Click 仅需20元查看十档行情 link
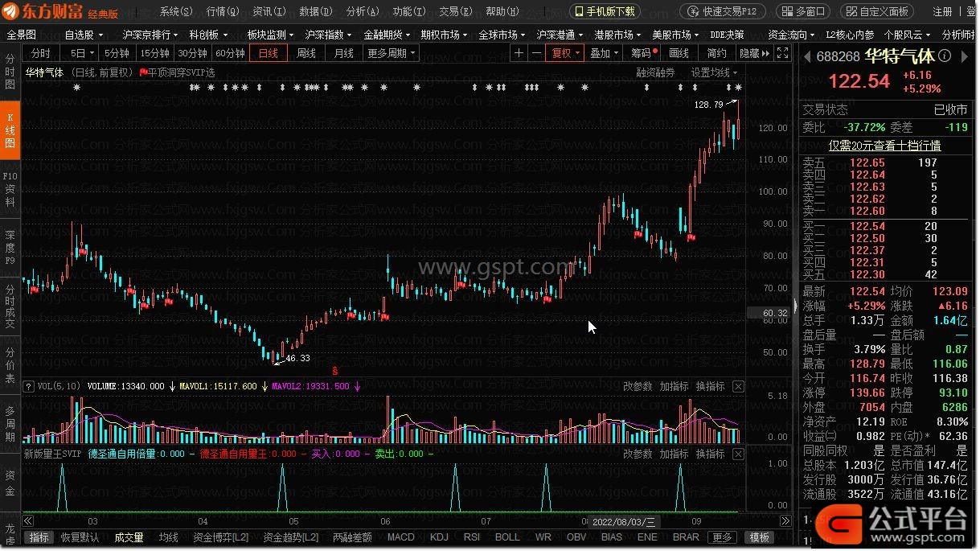Screen dimensions: 980x551 click(x=884, y=146)
